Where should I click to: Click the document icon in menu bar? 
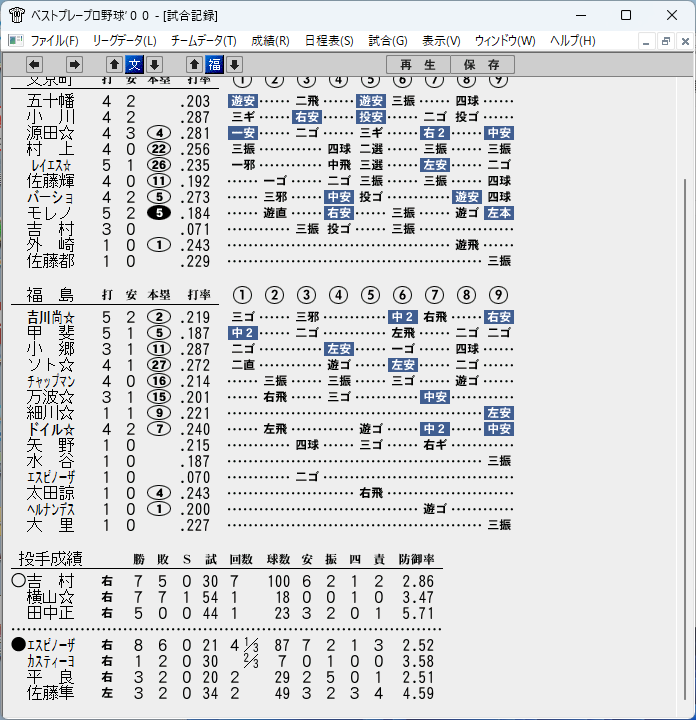point(16,41)
